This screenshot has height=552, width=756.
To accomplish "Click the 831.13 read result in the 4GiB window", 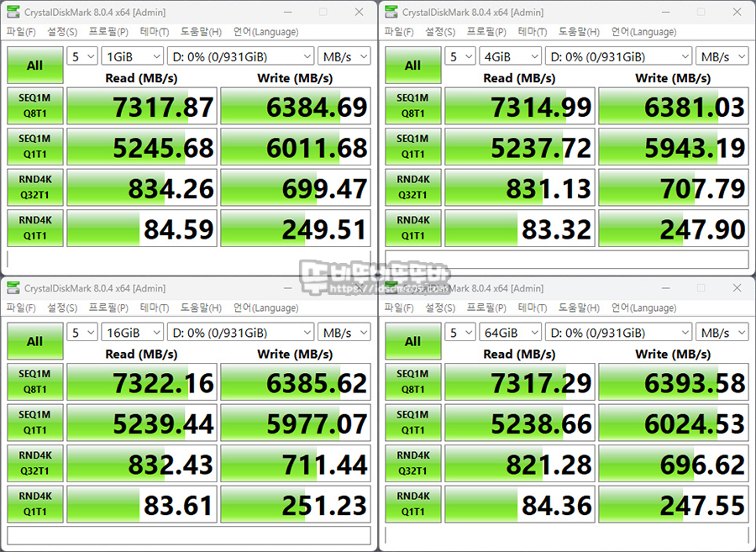I will [x=520, y=187].
